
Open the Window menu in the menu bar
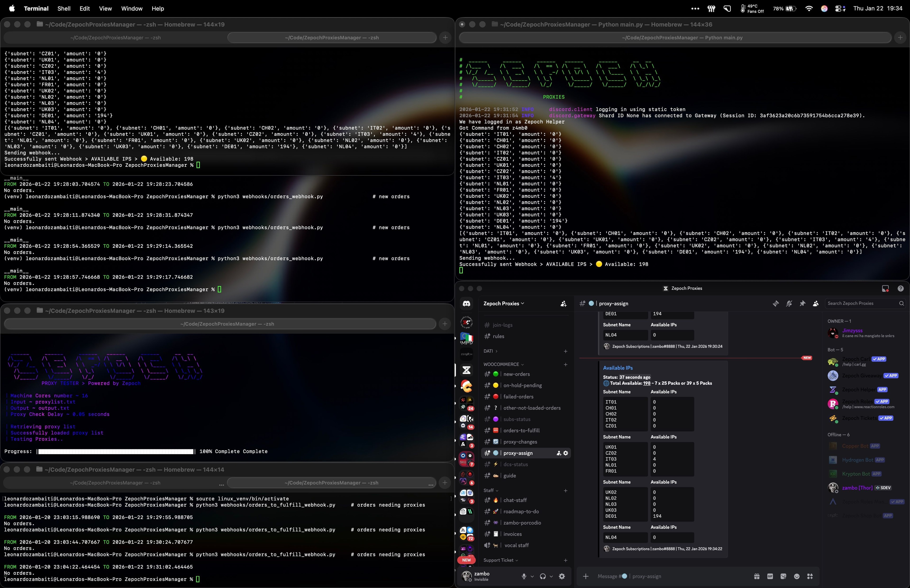coord(131,8)
